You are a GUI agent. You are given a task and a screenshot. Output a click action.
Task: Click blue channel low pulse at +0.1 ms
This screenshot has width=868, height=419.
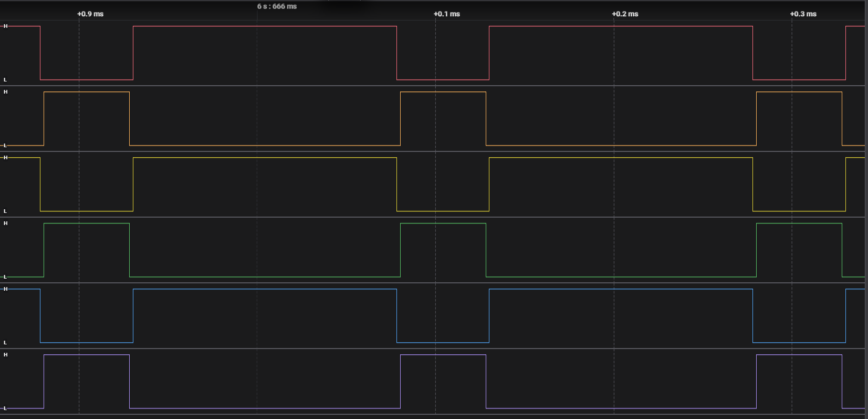[x=443, y=316]
